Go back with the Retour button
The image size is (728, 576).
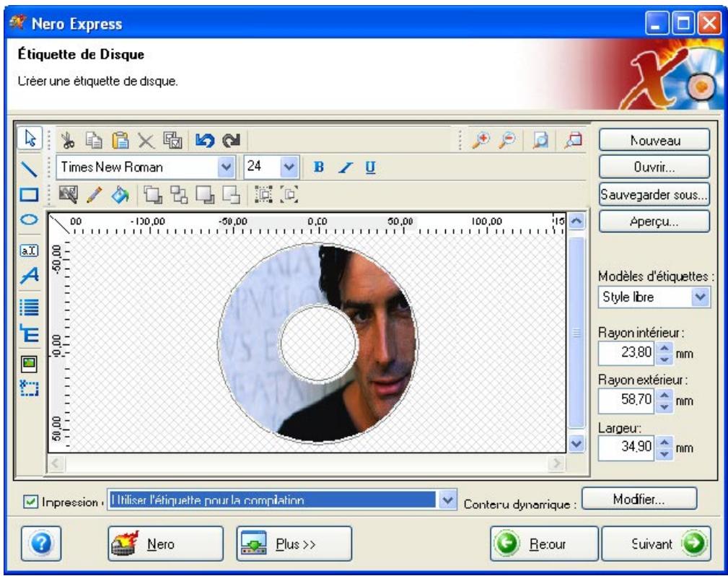coord(544,544)
